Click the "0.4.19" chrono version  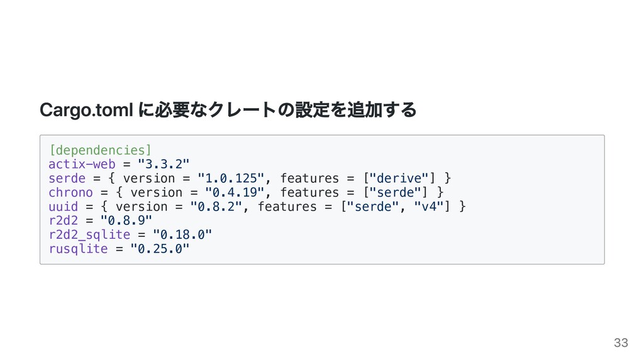[x=234, y=192]
